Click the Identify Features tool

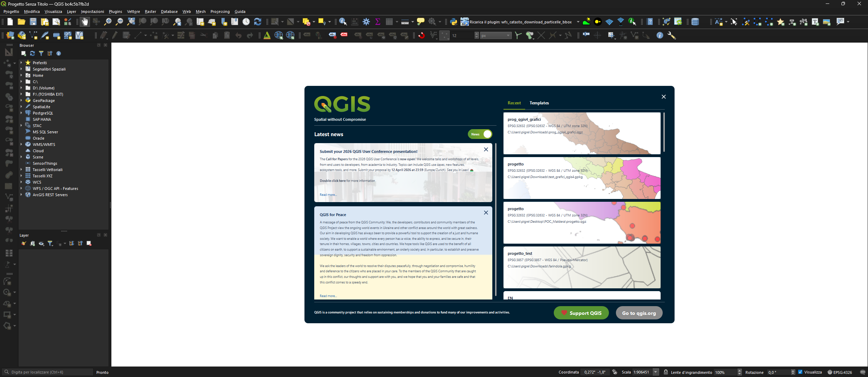click(x=343, y=22)
